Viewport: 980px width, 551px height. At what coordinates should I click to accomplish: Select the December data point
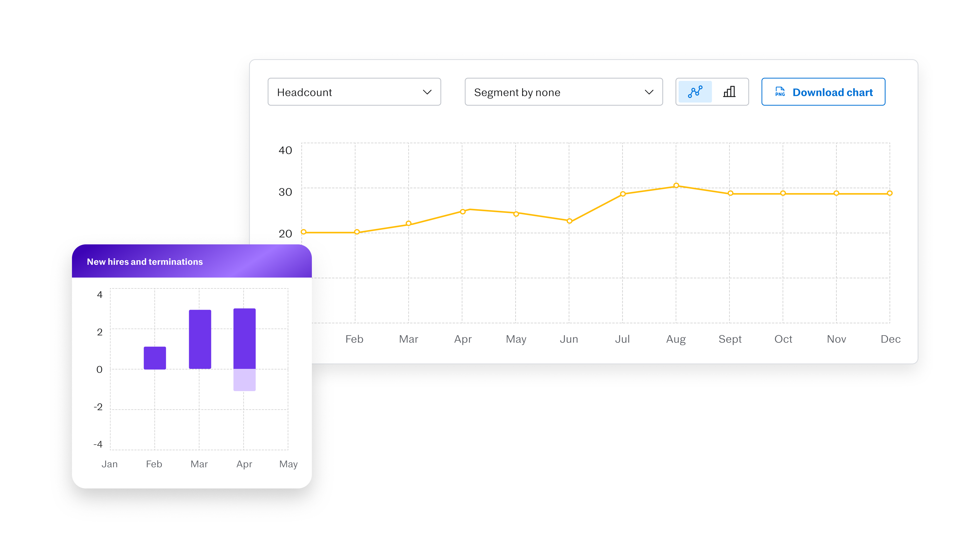click(x=889, y=193)
